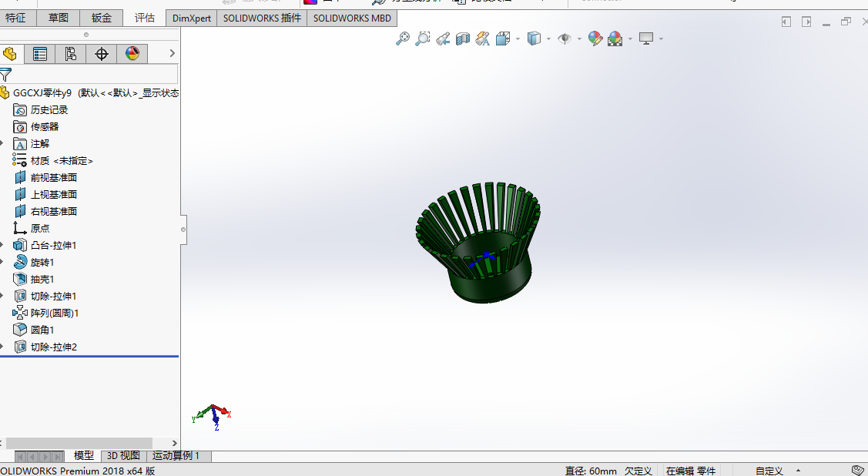Open the SOLIDWORKS MBD tab
The image size is (868, 476).
click(352, 18)
